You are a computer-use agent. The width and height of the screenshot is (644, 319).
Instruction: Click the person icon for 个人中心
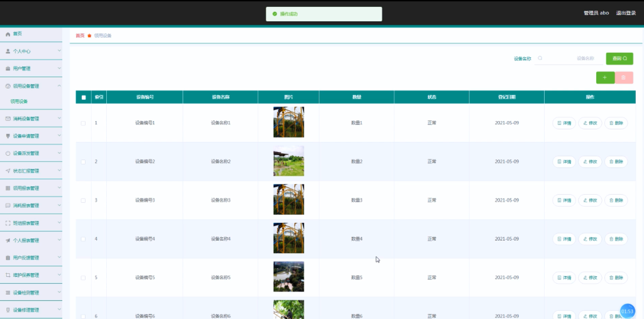[8, 51]
